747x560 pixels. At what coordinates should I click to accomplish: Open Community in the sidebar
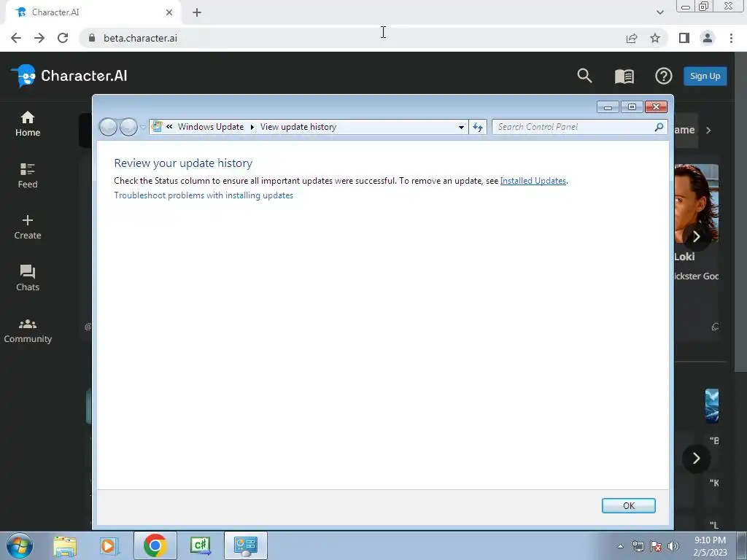click(x=28, y=330)
